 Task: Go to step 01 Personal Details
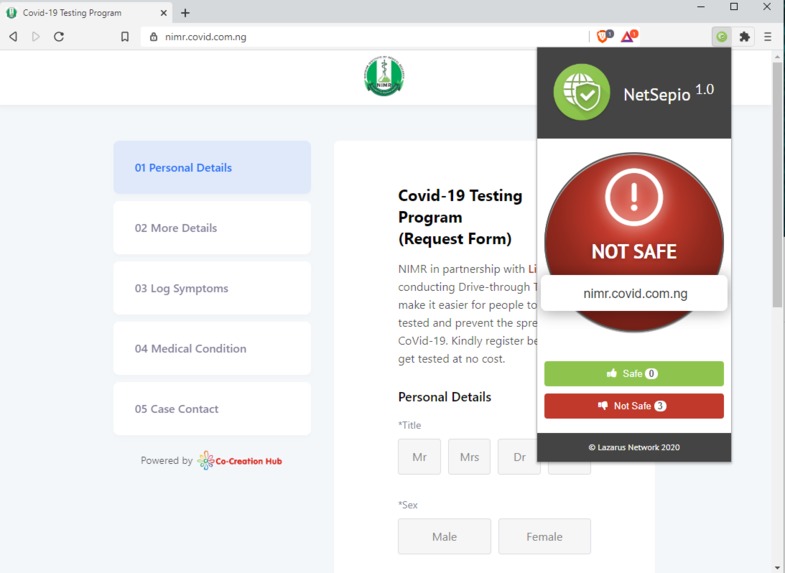(x=212, y=167)
